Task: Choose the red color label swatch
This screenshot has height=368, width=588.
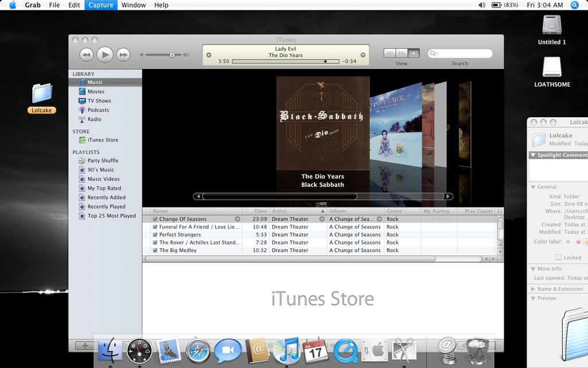Action: 578,242
